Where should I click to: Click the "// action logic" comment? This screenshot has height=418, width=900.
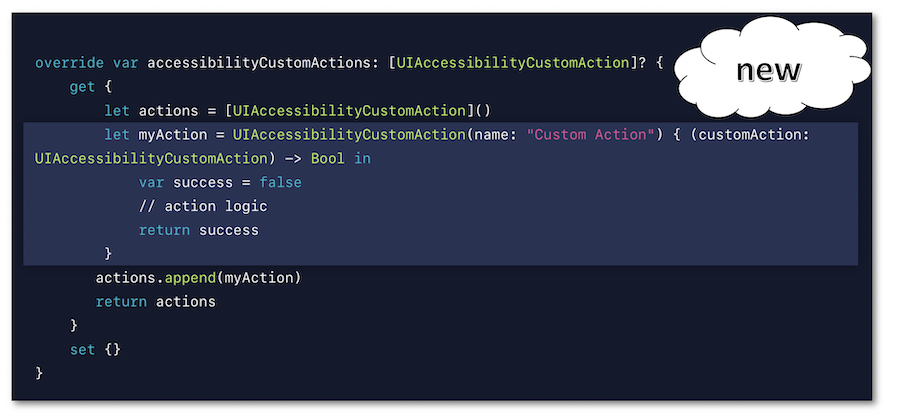[203, 206]
